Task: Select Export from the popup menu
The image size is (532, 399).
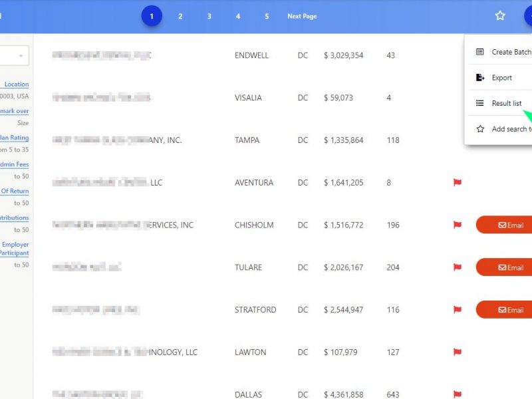Action: [501, 78]
